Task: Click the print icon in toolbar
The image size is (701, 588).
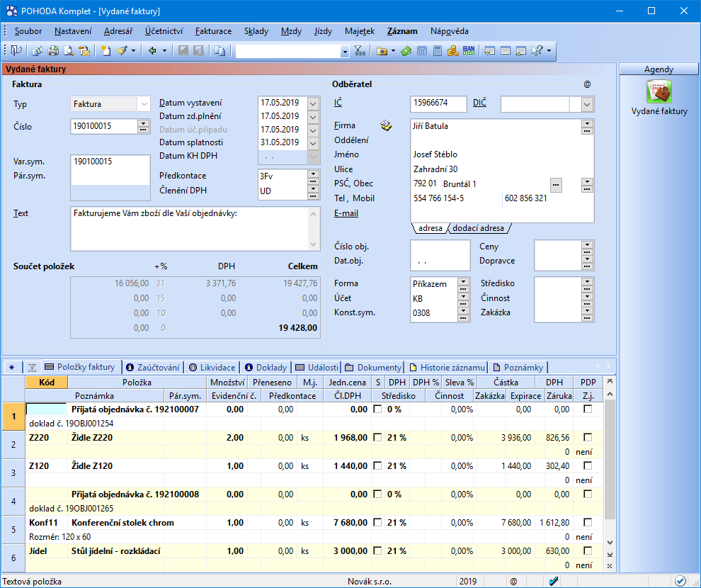Action: (53, 50)
